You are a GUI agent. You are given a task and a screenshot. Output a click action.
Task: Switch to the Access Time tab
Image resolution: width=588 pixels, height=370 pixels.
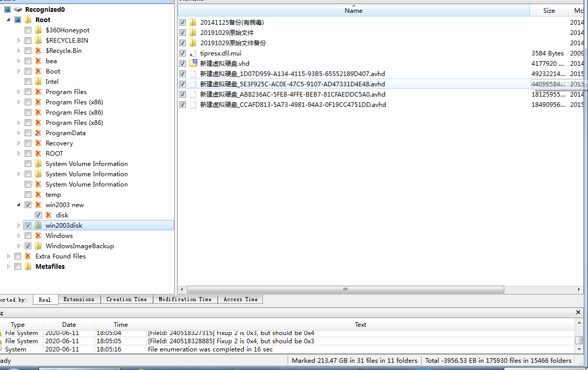[241, 299]
